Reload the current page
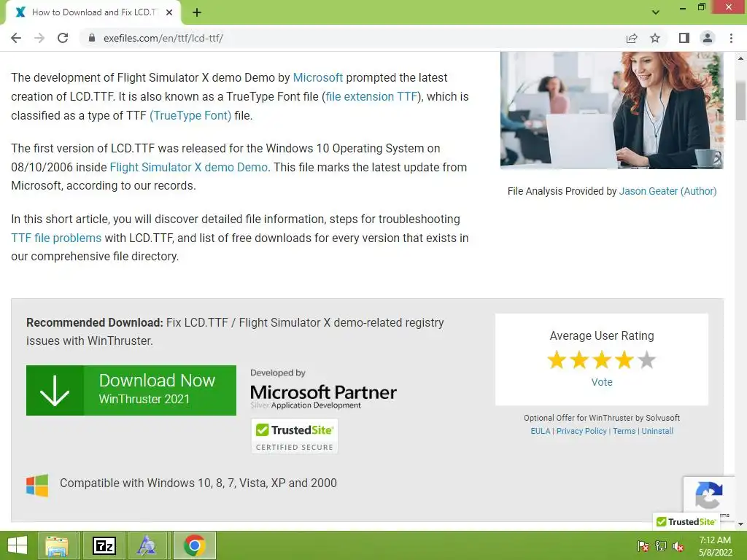Screen dimensions: 747x560 (63, 38)
